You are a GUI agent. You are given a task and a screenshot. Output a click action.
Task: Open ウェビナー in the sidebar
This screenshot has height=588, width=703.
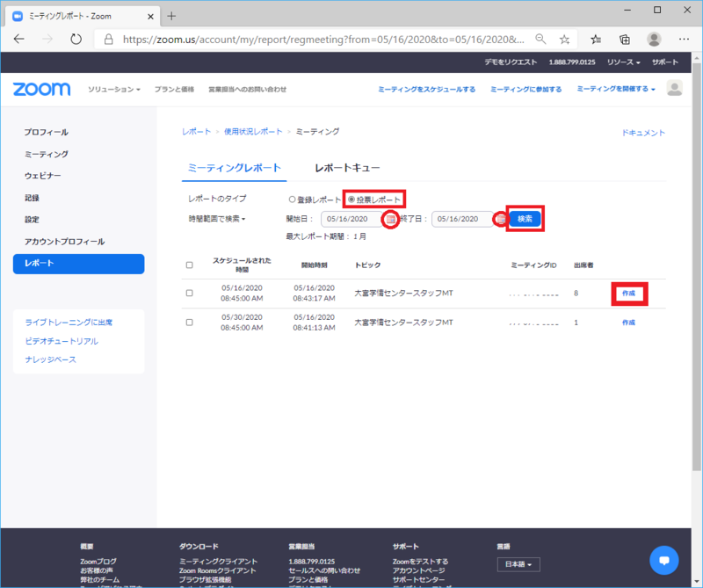point(42,176)
